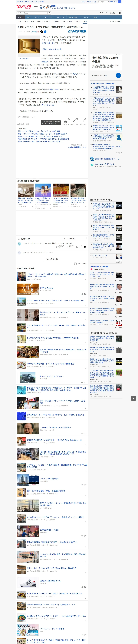The image size is (138, 644).
Task: Open トピックス一覧 link
Action: coord(115,21)
